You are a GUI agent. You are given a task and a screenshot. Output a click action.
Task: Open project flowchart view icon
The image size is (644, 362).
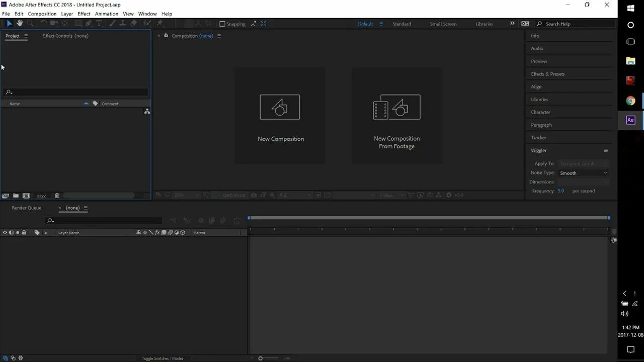pos(147,111)
